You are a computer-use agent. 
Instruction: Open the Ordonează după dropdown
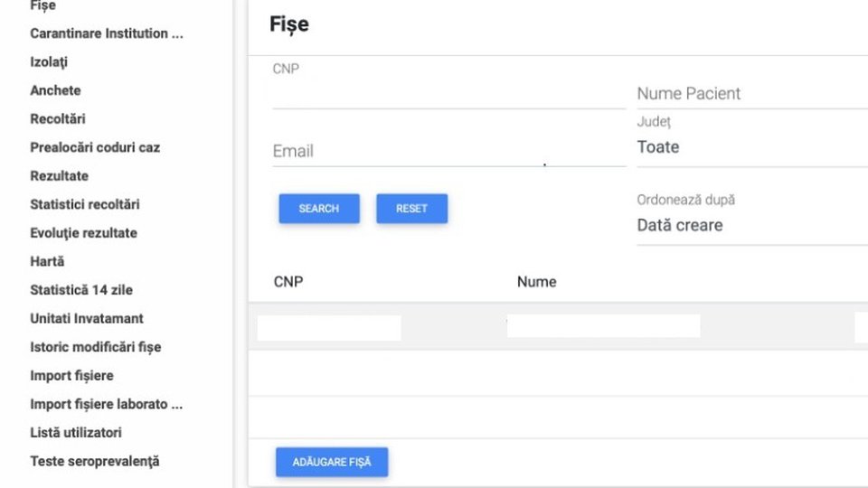750,226
